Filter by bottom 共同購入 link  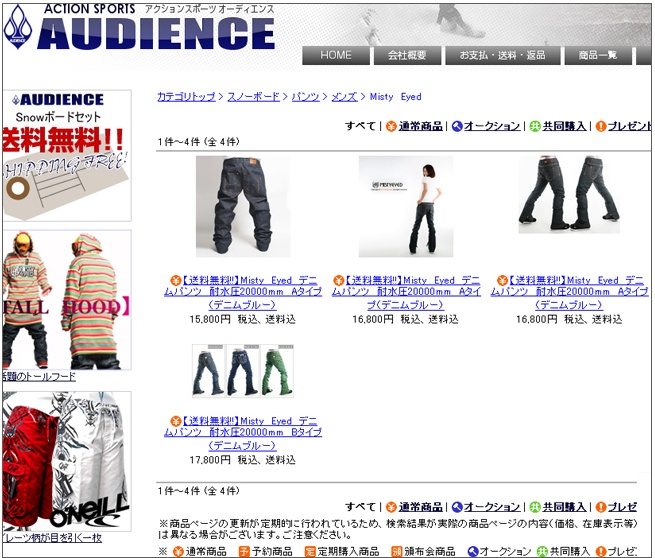564,507
